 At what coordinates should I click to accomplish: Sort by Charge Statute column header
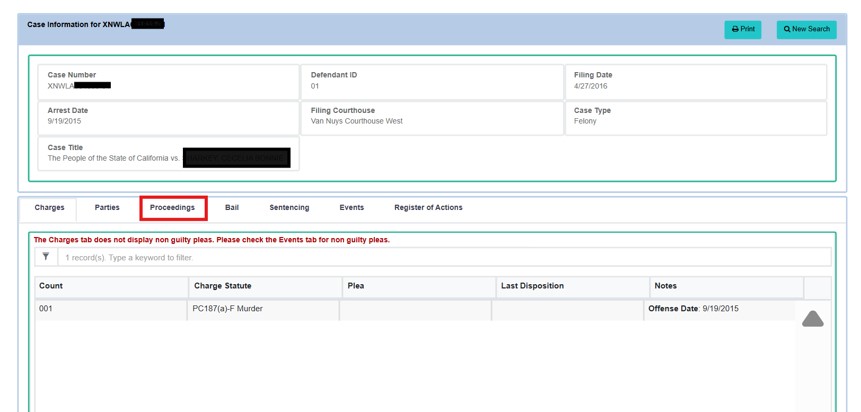265,287
